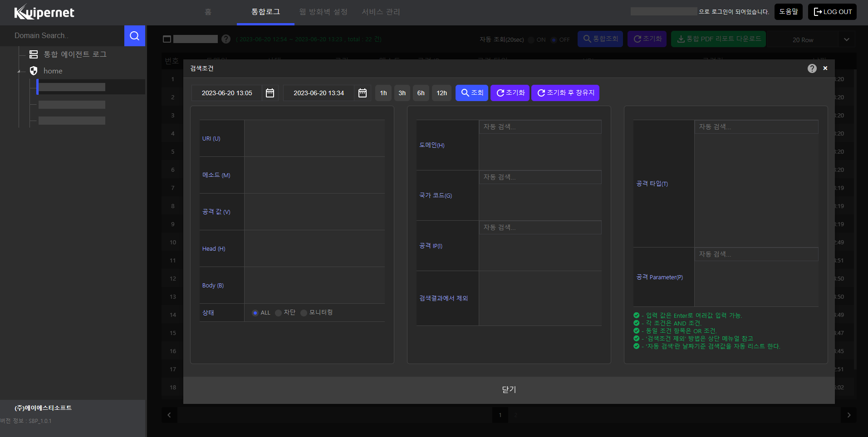Focus the 국가 코드(G) auto search field
The width and height of the screenshot is (868, 437).
point(540,177)
